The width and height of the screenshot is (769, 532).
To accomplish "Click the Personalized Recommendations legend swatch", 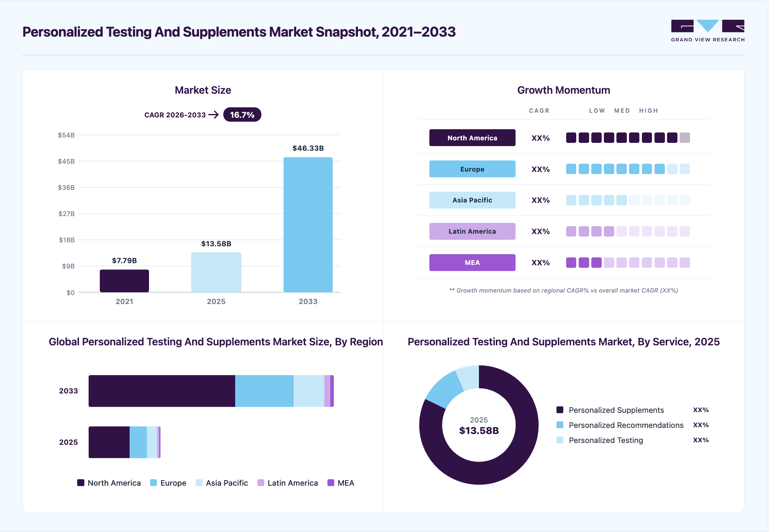I will (560, 425).
